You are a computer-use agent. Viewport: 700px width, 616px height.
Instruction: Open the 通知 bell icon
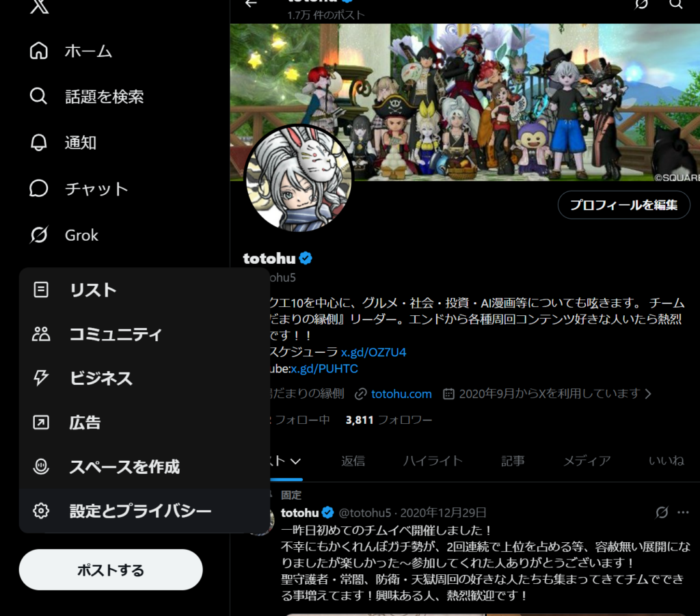[39, 142]
